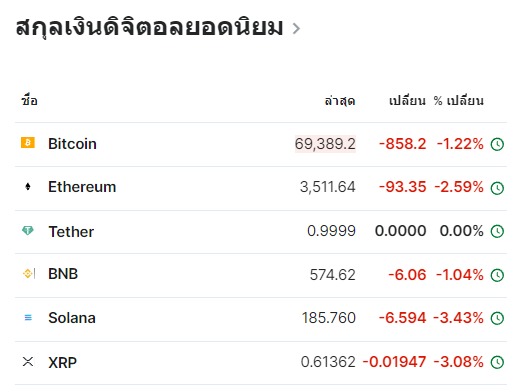This screenshot has width=513, height=392.
Task: Click the clock icon in Solana row
Action: (497, 318)
